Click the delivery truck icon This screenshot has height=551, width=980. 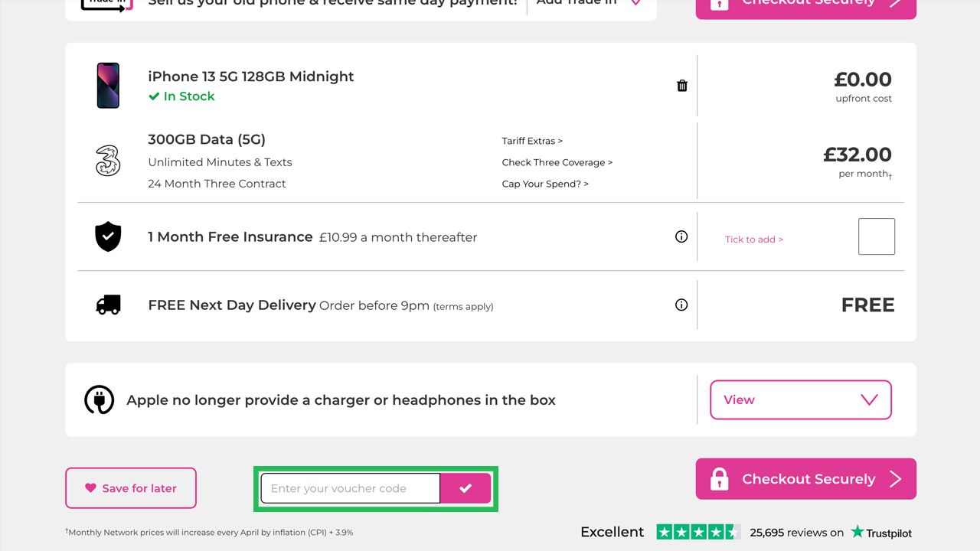(108, 305)
